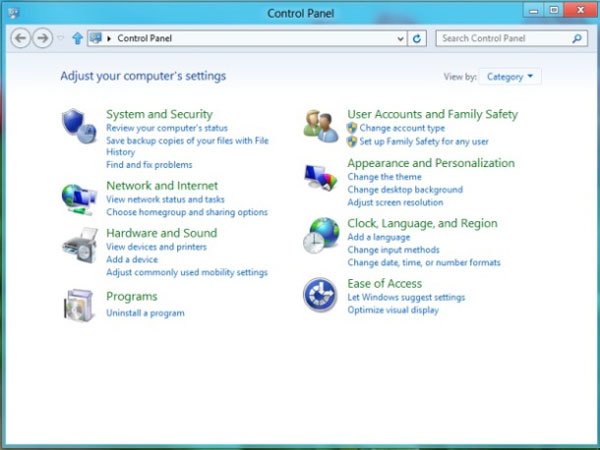
Task: Click the shield icon beside Change account type
Action: [352, 128]
